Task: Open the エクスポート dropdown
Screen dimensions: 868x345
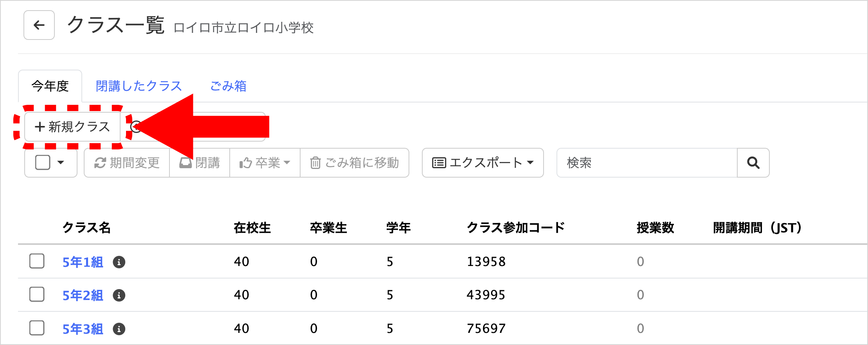Action: pos(483,163)
